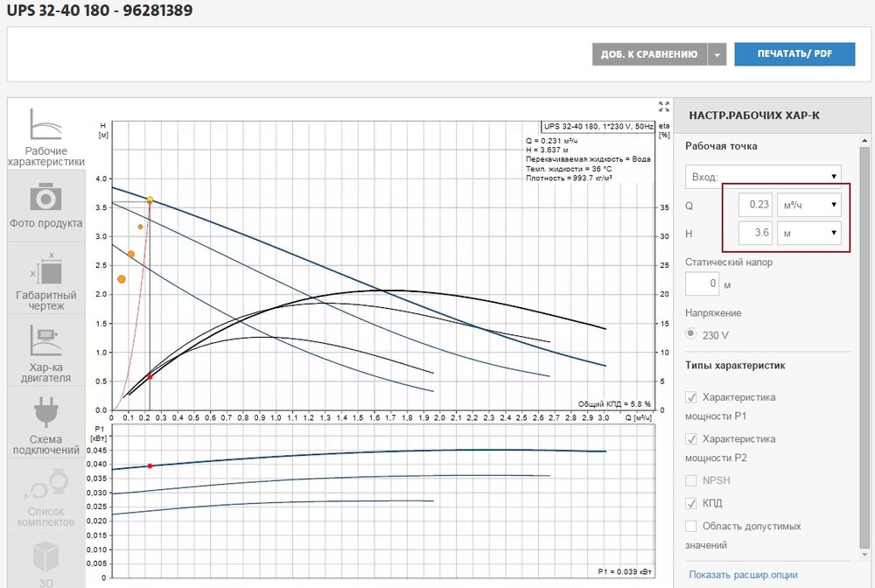The image size is (875, 588).
Task: Open the Схема подключений plug icon
Action: [45, 411]
